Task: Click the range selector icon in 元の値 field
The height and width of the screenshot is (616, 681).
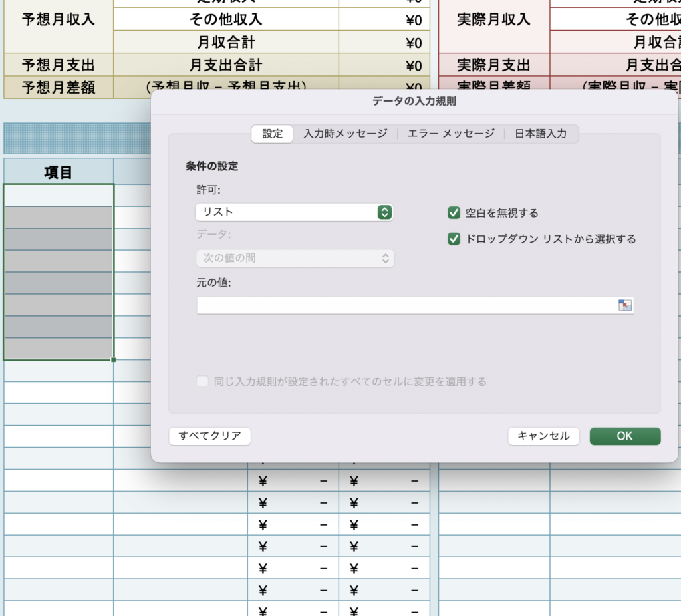Action: tap(625, 305)
